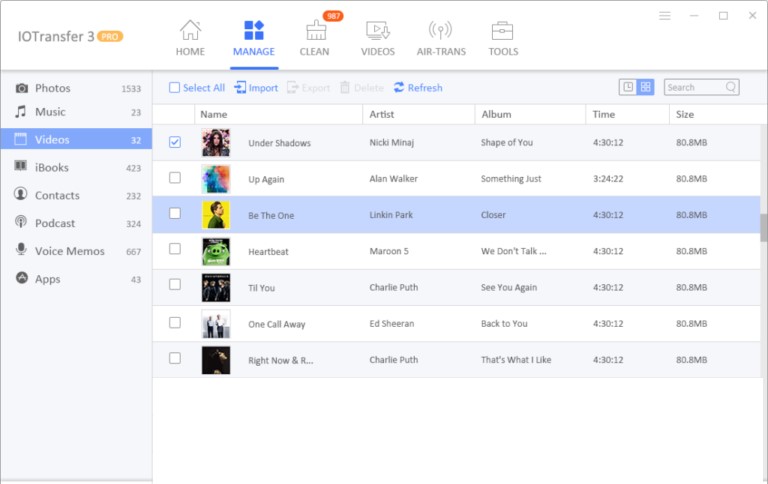
Task: Click the MANAGE grid icon
Action: (254, 30)
